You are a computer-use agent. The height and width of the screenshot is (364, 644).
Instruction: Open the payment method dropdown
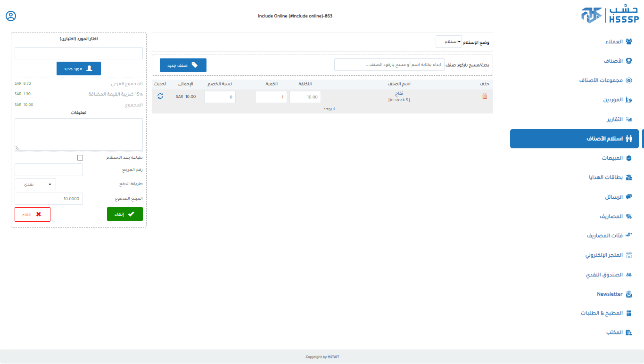pyautogui.click(x=35, y=184)
